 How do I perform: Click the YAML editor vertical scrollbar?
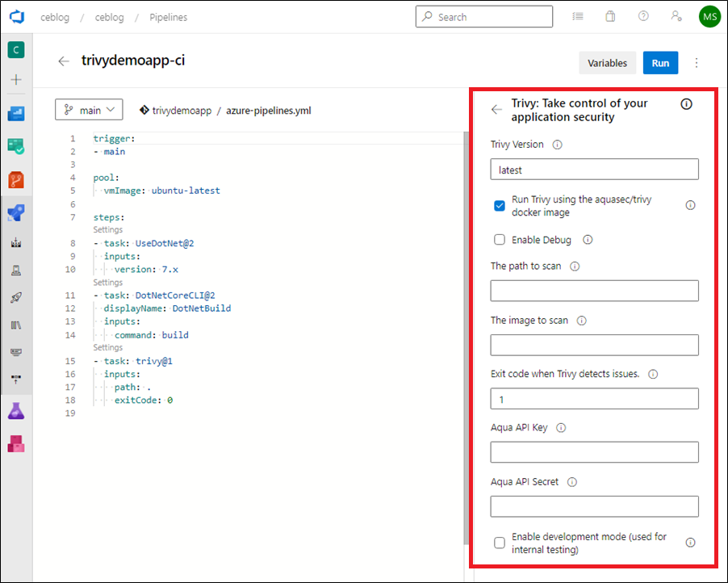(467, 338)
